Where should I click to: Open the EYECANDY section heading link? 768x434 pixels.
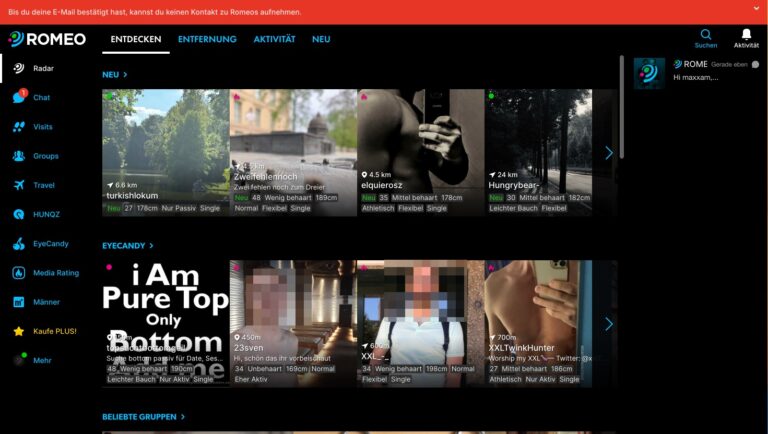(128, 245)
